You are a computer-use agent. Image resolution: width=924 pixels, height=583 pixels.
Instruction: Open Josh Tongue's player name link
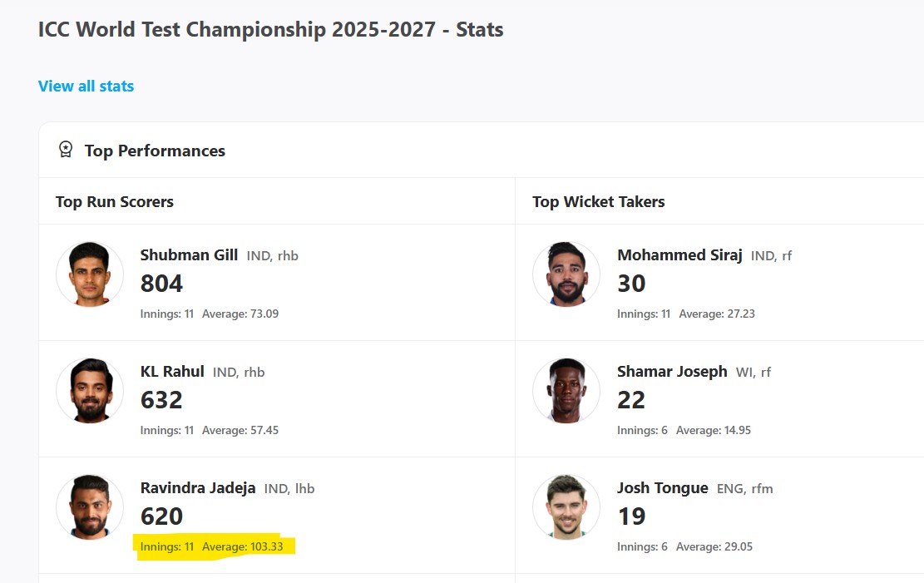click(x=663, y=488)
